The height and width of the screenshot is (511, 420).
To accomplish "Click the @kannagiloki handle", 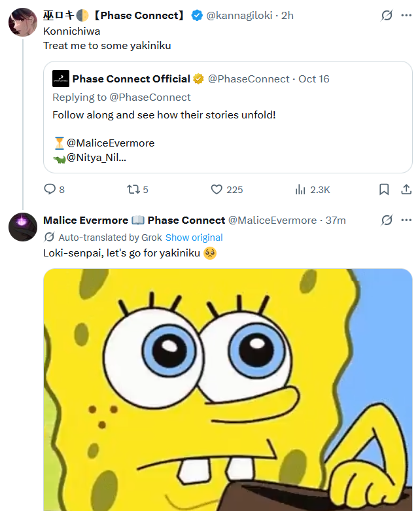I will click(x=239, y=15).
